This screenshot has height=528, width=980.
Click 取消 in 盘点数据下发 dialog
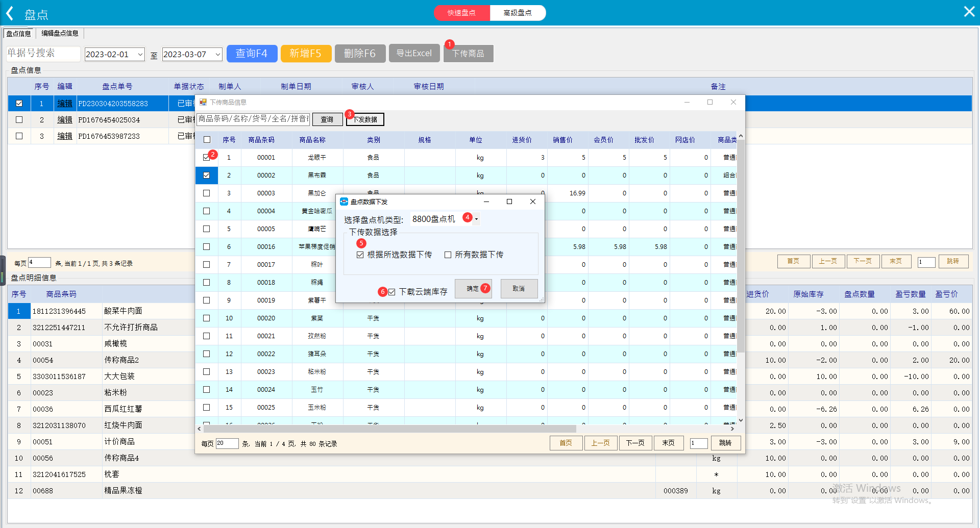click(x=519, y=289)
